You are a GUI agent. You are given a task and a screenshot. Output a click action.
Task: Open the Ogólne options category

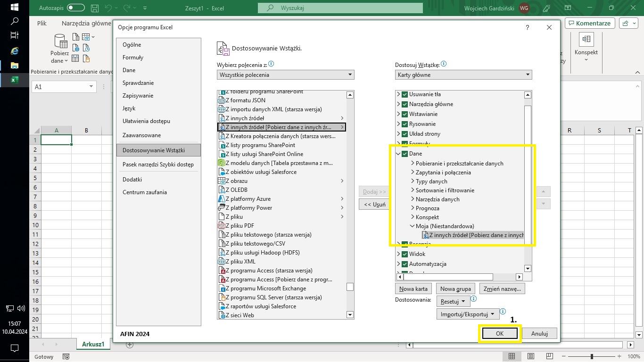pos(158,45)
